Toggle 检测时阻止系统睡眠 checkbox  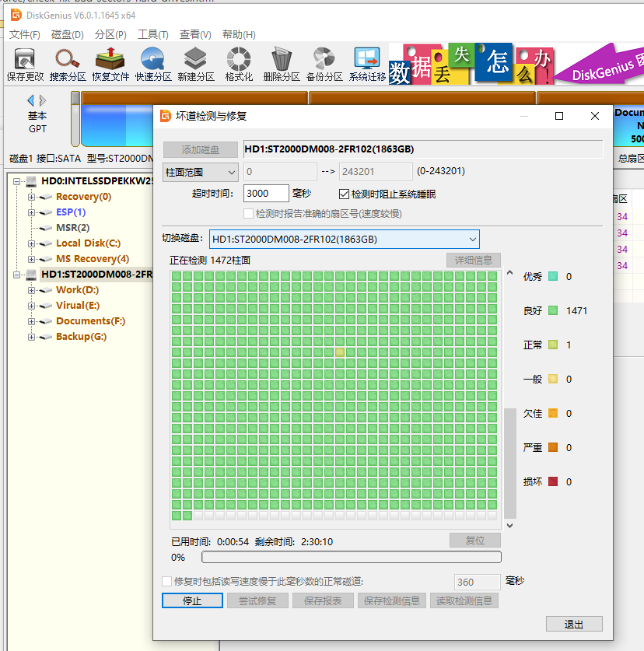coord(344,194)
